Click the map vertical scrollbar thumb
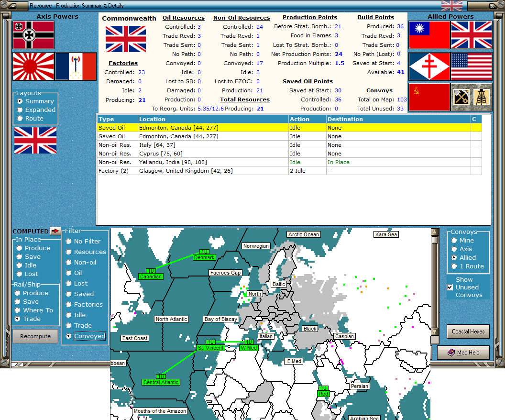 (435, 240)
